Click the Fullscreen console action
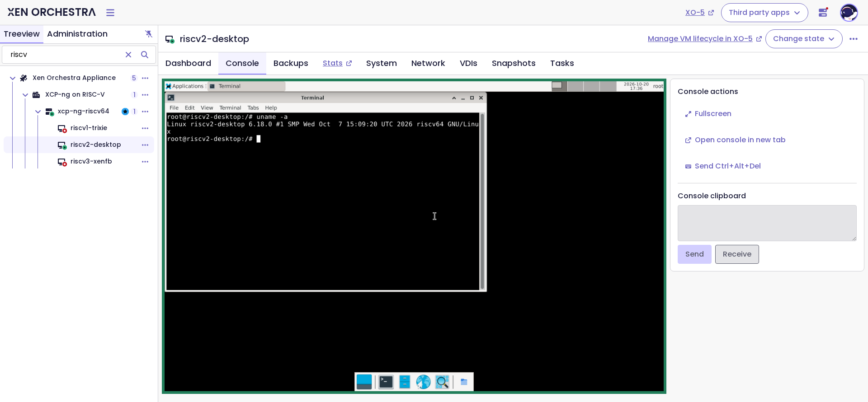Screen dimensions: 868x402 708,114
